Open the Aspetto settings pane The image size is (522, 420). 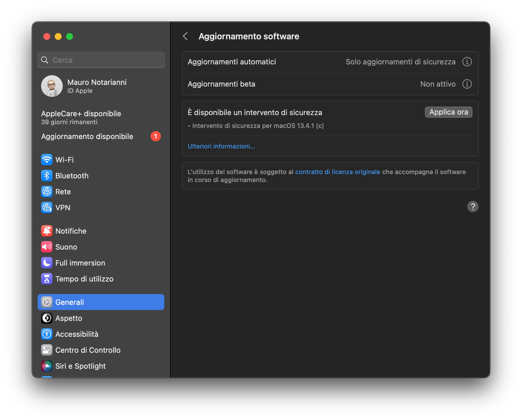(68, 318)
